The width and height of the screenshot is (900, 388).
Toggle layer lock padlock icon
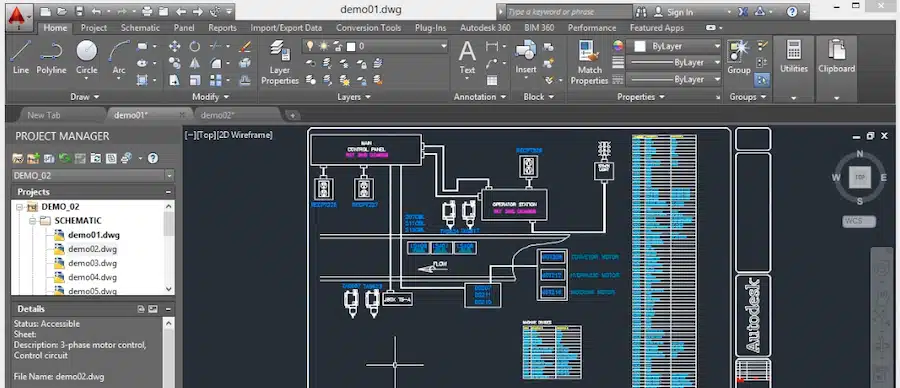(338, 46)
